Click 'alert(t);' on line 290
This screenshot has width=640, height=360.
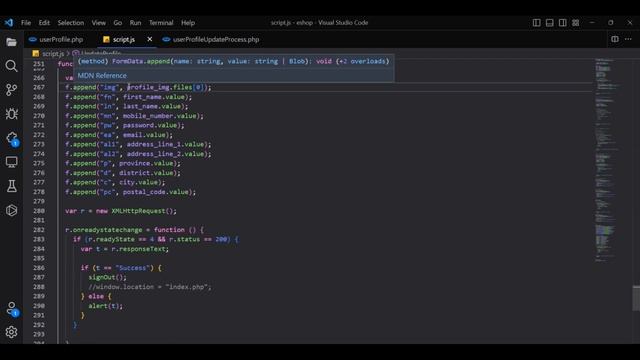105,306
